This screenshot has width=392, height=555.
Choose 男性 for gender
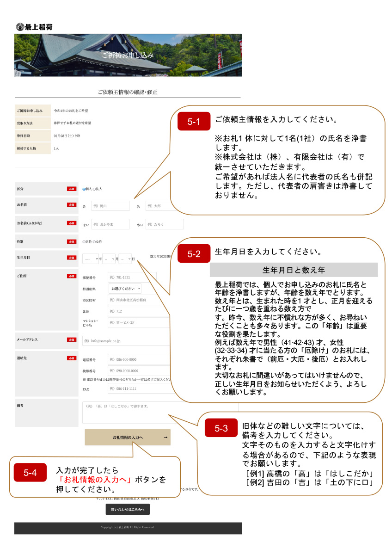[x=84, y=241]
